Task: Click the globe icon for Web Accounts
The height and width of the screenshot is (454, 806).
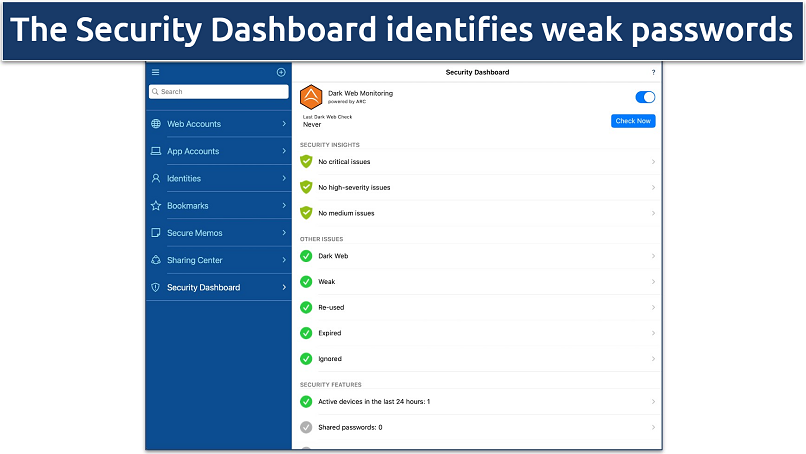Action: [x=156, y=124]
